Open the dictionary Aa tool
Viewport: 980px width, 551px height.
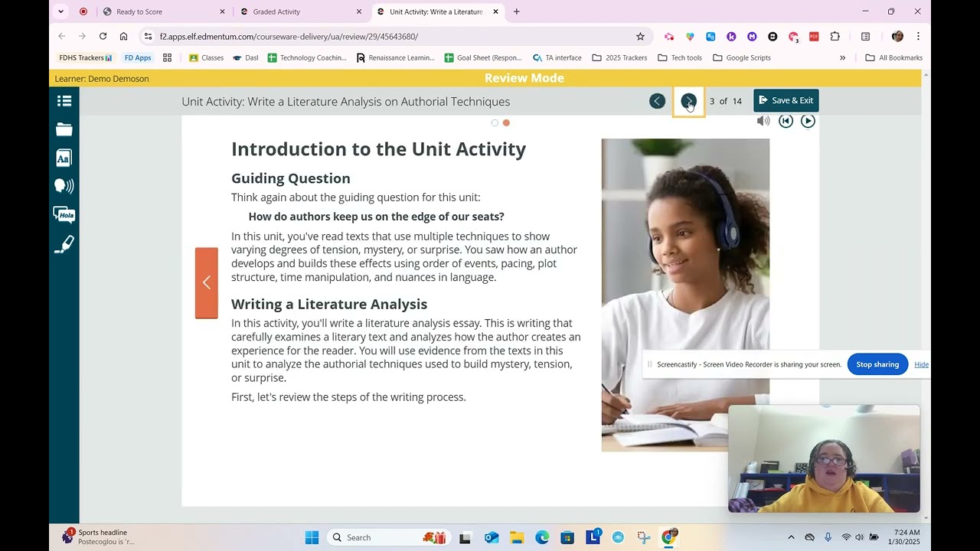[x=64, y=158]
